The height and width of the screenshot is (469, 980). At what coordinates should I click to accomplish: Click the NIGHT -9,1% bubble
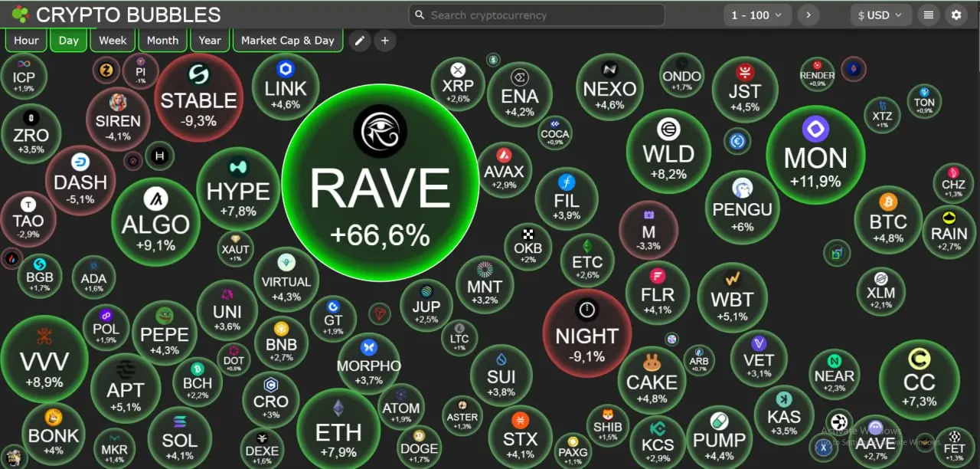(x=587, y=333)
